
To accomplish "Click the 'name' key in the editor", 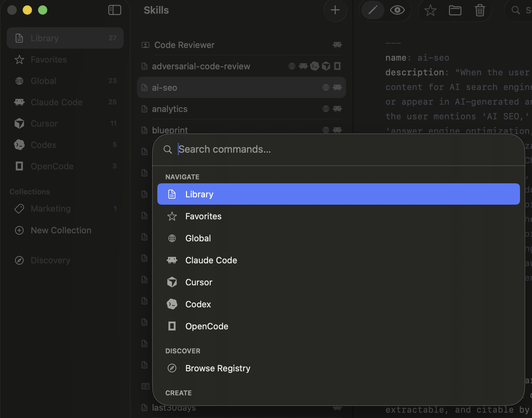I will (396, 58).
